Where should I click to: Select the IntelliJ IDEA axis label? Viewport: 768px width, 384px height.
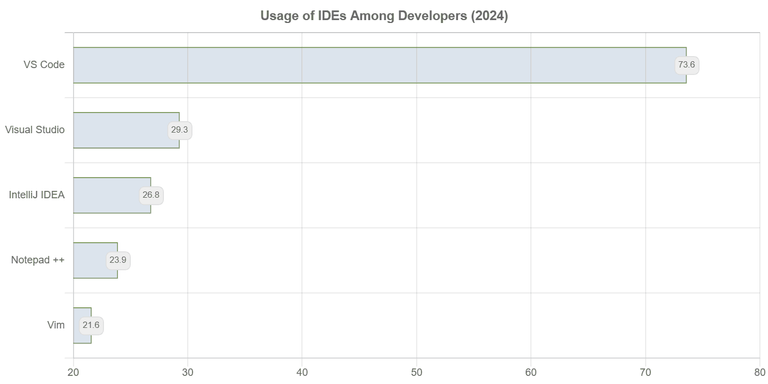[37, 195]
